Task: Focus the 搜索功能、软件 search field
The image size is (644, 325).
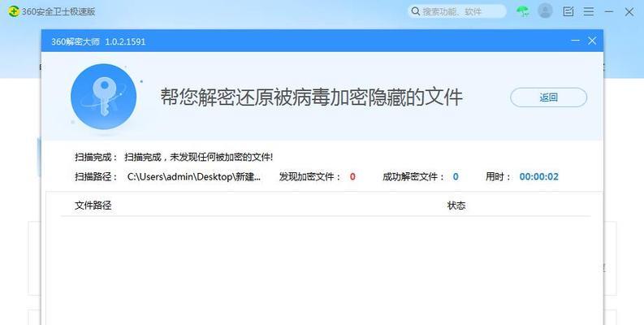Action: pos(457,11)
